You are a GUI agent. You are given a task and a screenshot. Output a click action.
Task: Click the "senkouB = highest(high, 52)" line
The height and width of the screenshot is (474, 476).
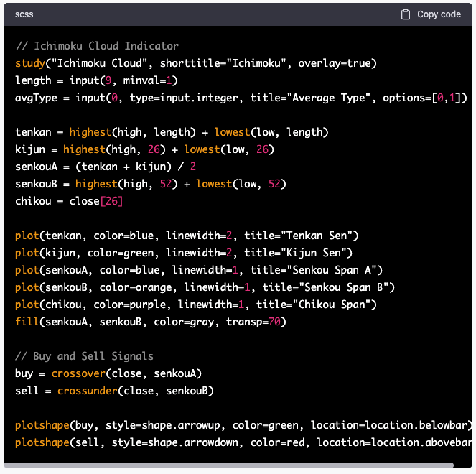(151, 184)
